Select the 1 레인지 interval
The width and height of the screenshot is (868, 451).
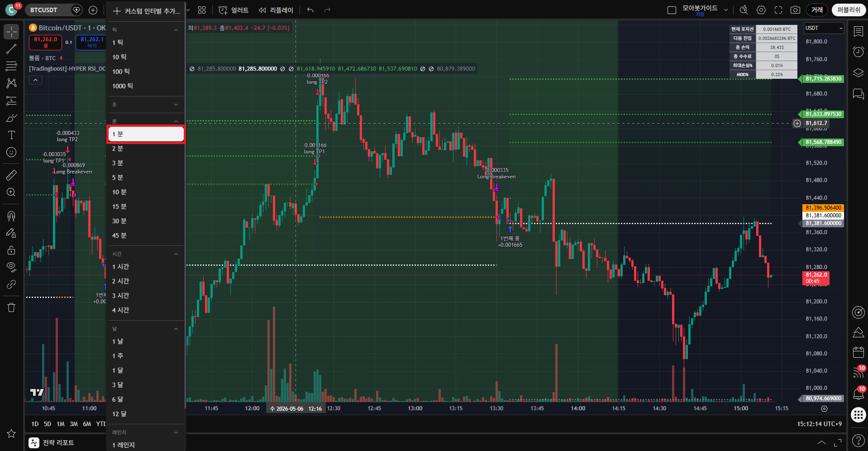(146, 445)
